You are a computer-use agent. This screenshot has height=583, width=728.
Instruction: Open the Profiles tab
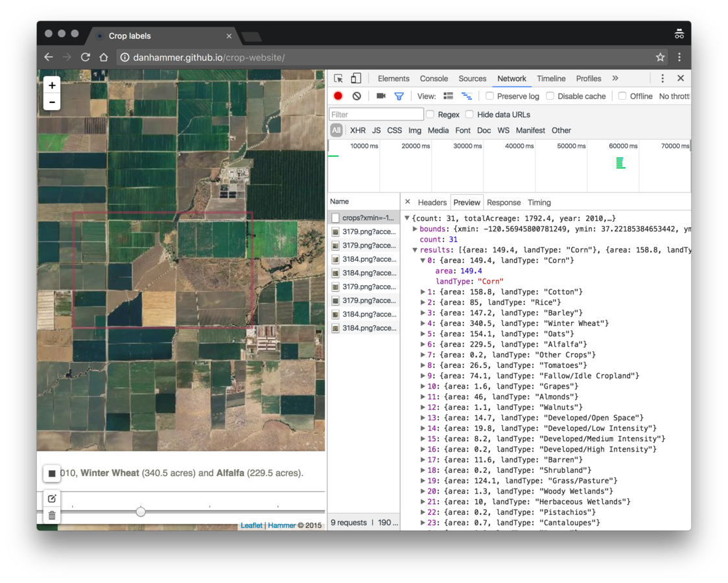[x=588, y=78]
